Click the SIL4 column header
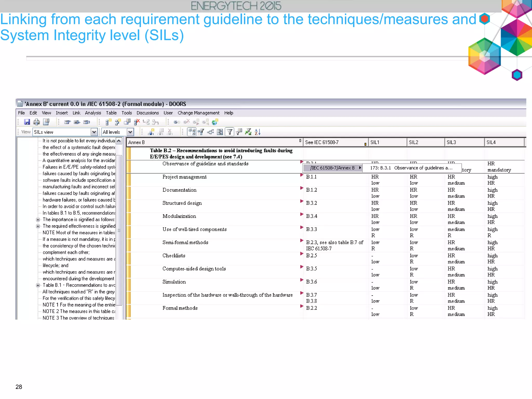532x399 pixels. point(504,142)
